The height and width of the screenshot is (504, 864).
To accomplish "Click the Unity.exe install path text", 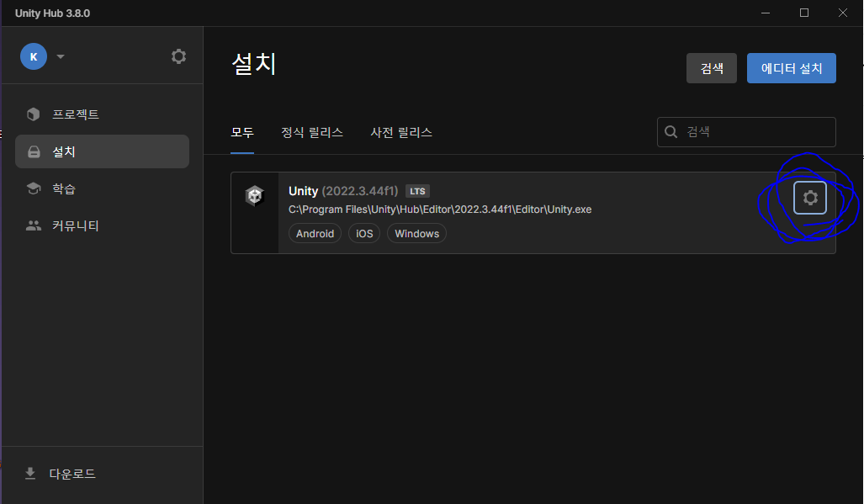I will (440, 210).
